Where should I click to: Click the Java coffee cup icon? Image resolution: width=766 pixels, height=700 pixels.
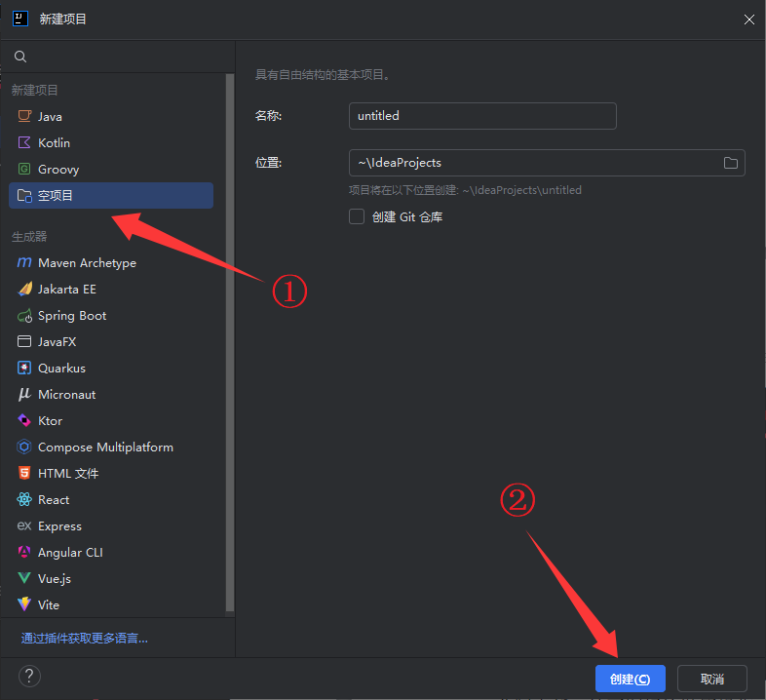click(x=24, y=116)
